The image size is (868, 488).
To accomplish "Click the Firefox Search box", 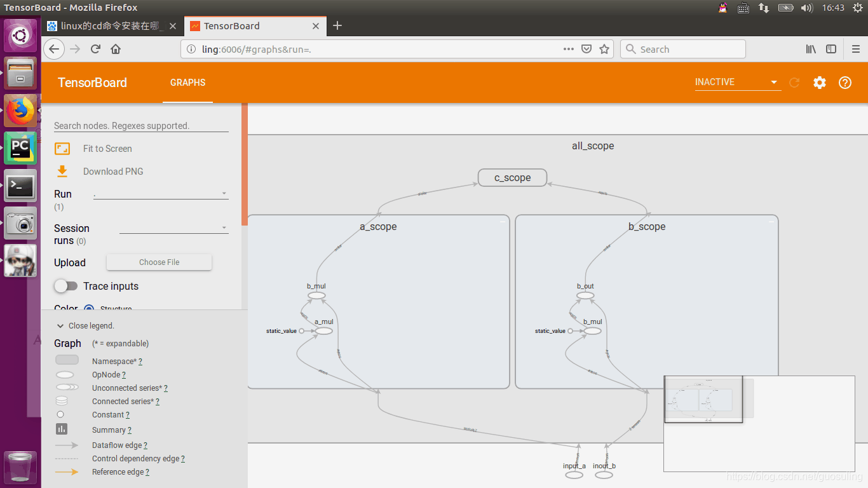I will click(x=682, y=49).
